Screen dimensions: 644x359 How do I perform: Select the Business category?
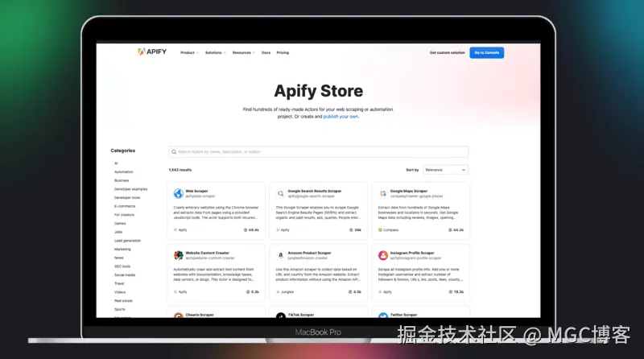pyautogui.click(x=122, y=180)
